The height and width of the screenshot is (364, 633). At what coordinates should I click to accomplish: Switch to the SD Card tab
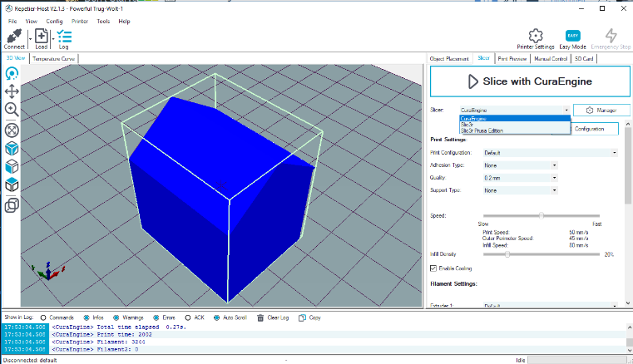tap(584, 58)
